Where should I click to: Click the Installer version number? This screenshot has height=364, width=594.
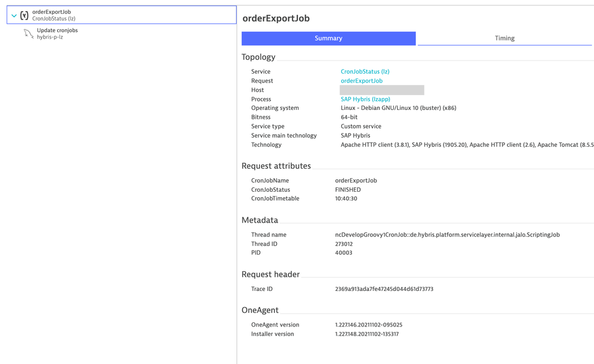(367, 334)
